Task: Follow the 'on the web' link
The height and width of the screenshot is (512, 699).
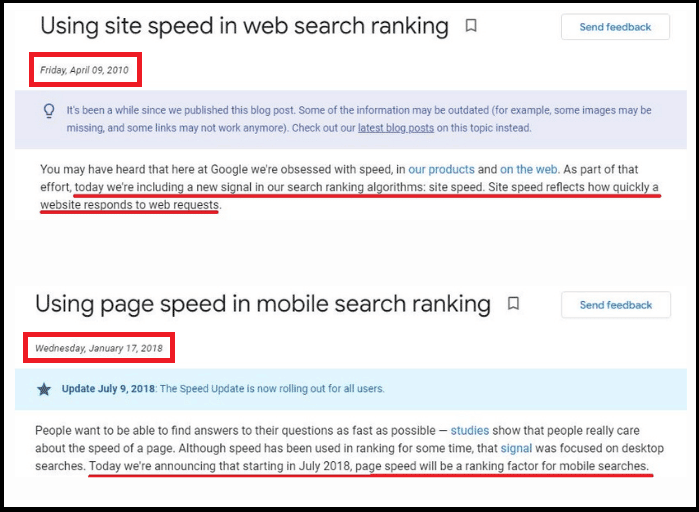Action: pyautogui.click(x=528, y=169)
